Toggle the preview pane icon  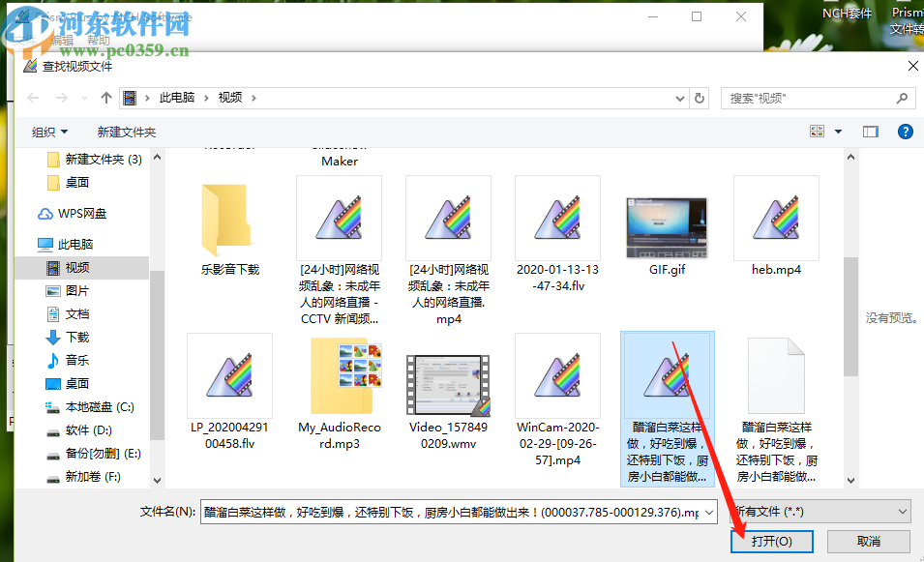click(x=871, y=131)
